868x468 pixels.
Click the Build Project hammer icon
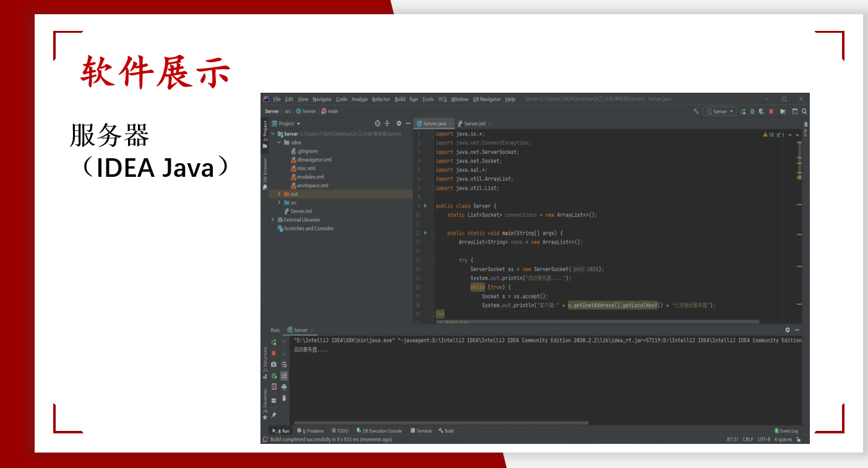[696, 111]
